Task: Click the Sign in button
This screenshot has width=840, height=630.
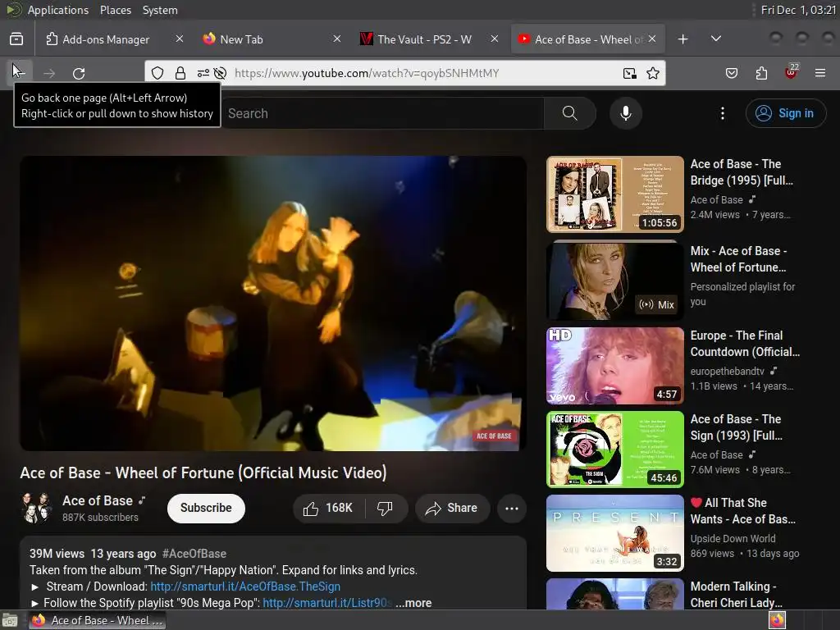Action: [785, 113]
